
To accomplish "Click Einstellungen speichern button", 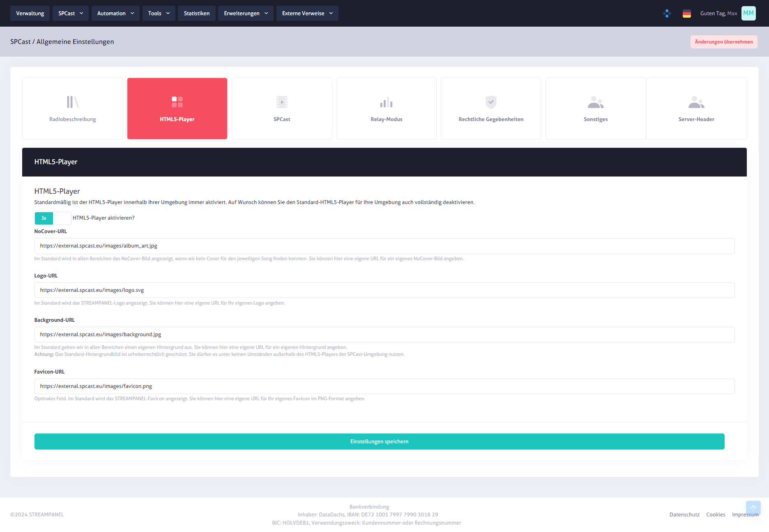I will [380, 441].
